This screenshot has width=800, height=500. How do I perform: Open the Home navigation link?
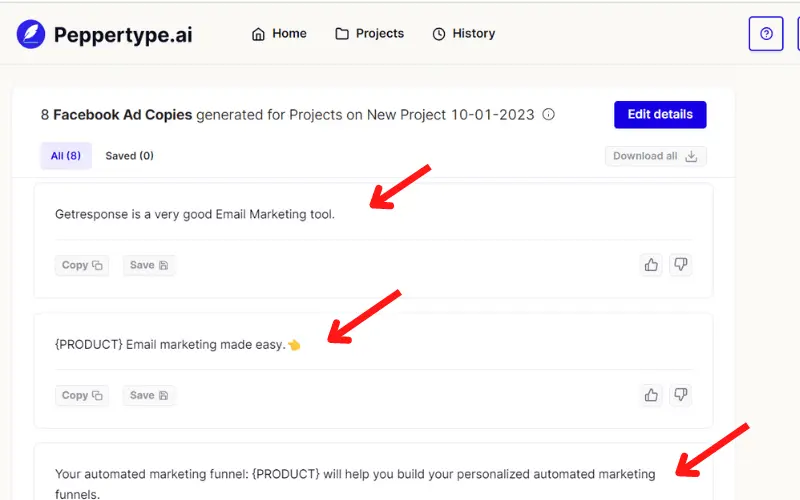coord(279,34)
